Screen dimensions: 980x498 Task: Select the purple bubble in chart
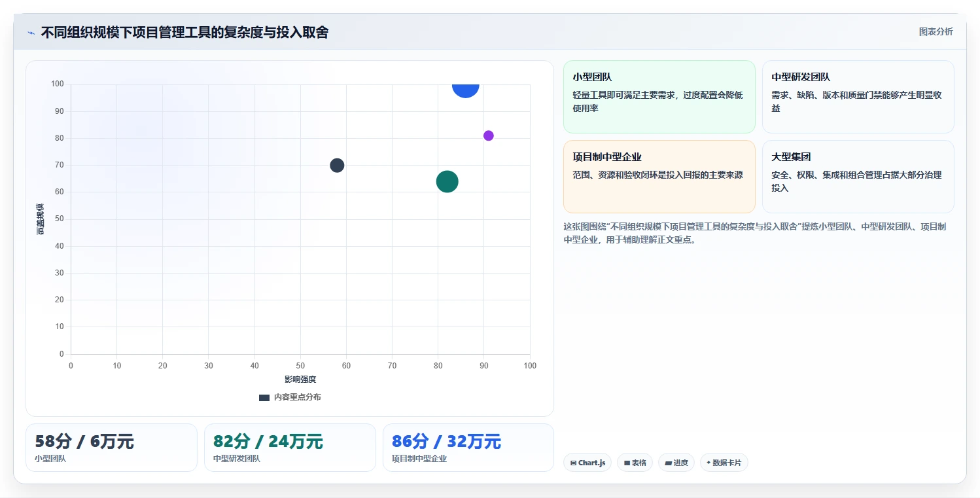click(488, 135)
